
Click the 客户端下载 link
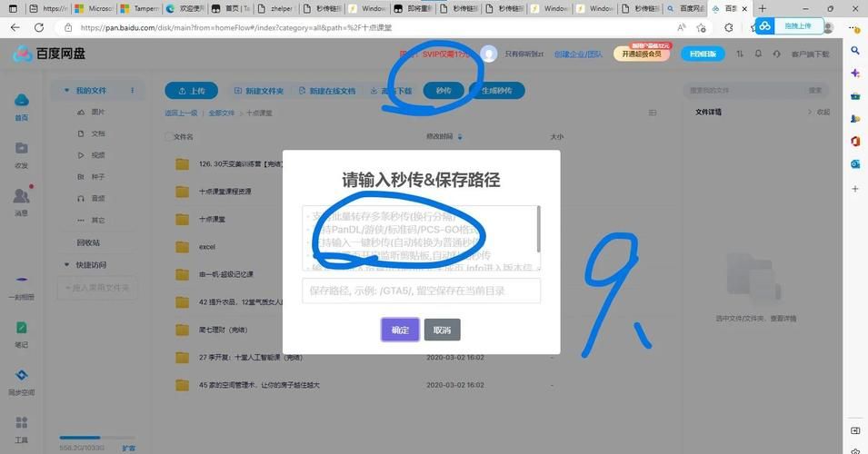pyautogui.click(x=811, y=54)
